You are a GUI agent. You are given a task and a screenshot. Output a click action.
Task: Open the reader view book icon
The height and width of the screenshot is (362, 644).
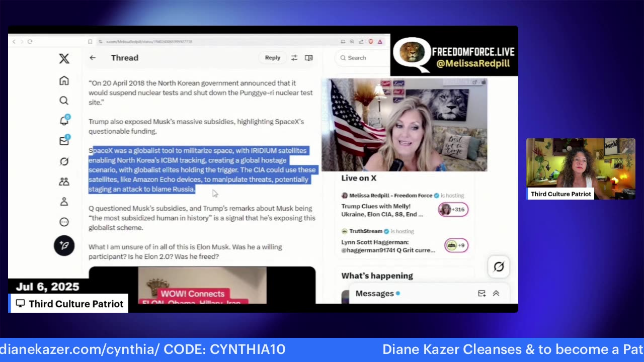[309, 58]
